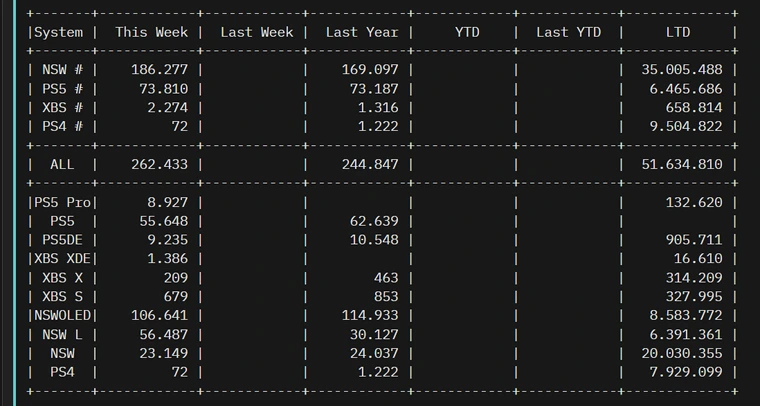Click the LTD value 6.391.361
The height and width of the screenshot is (406, 760).
click(x=686, y=335)
